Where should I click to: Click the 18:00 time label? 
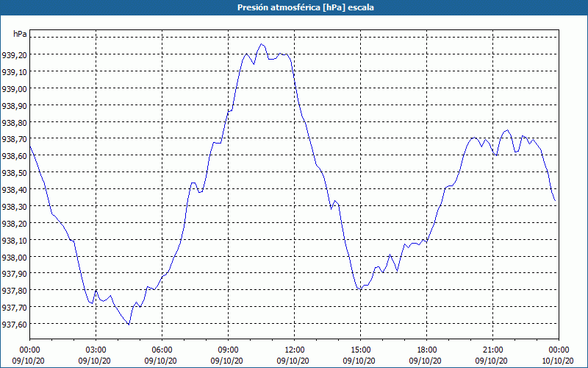tap(427, 350)
